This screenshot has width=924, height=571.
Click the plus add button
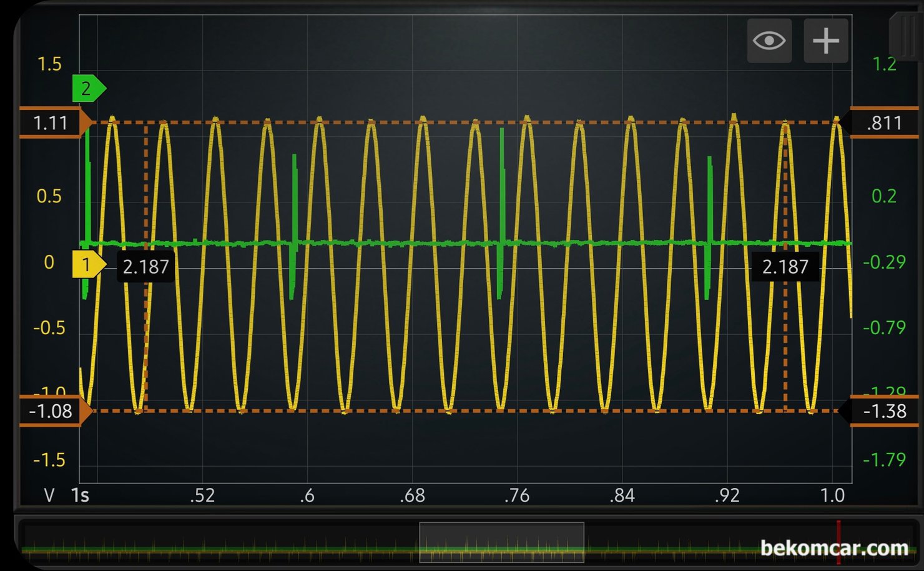click(825, 41)
